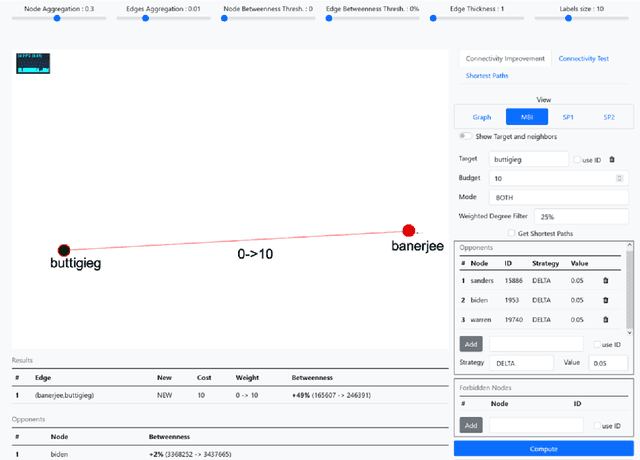The image size is (640, 460).
Task: Click sanders ID 15886 cell
Action: click(513, 281)
